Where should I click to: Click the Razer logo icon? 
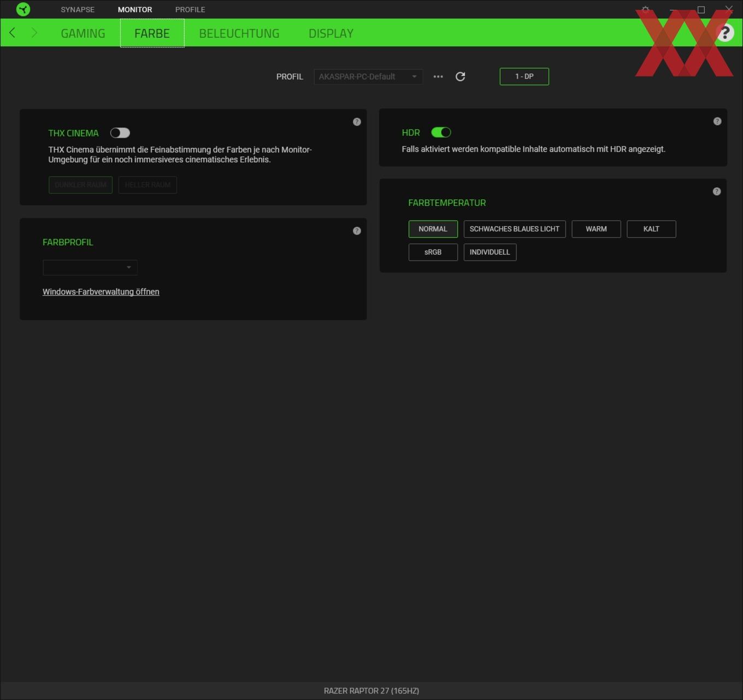(23, 9)
